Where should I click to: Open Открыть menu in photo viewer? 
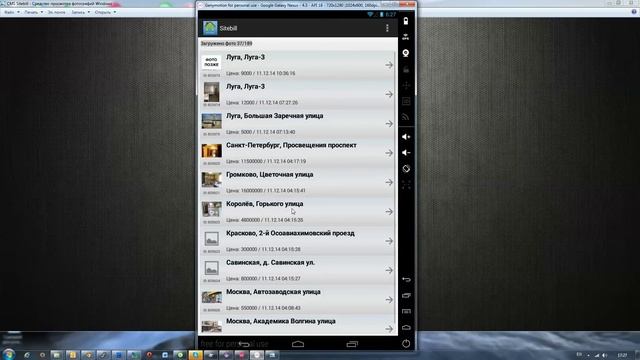(x=105, y=12)
